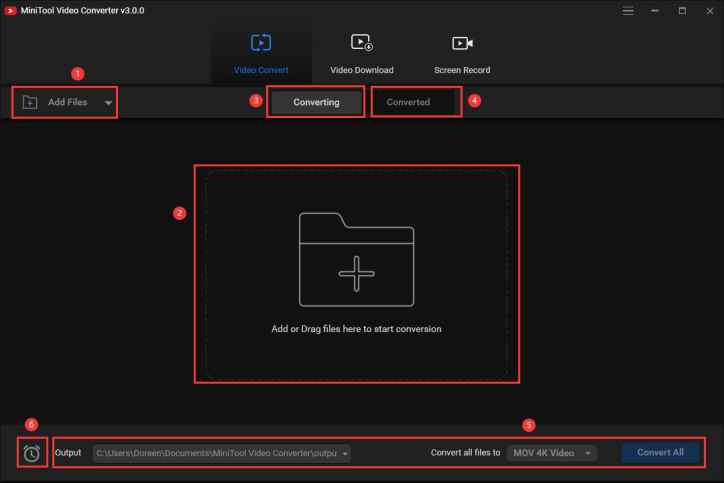Select the Video Convert icon

[260, 43]
